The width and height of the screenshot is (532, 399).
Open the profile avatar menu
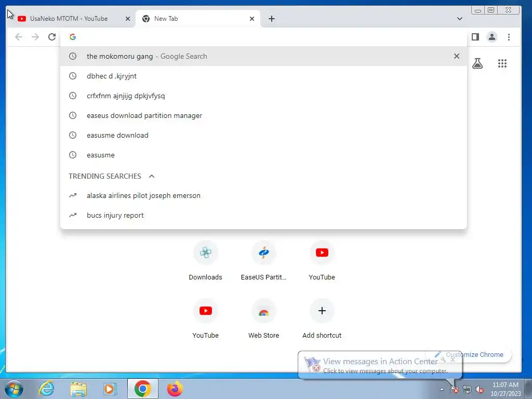[x=492, y=37]
